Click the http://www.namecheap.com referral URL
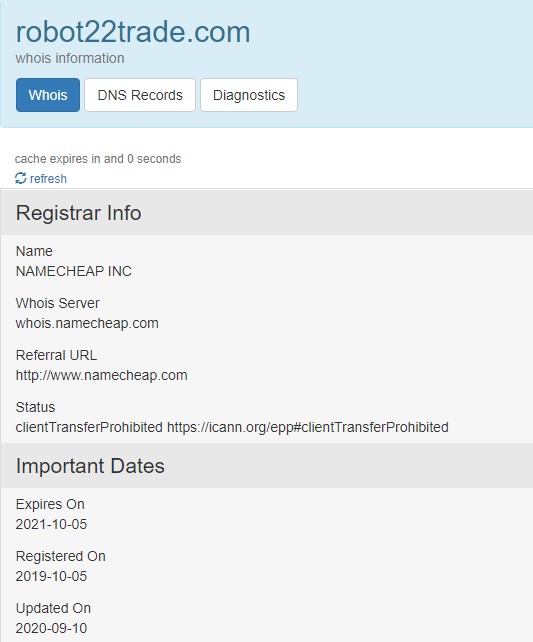Viewport: 533px width, 642px height. tap(102, 375)
